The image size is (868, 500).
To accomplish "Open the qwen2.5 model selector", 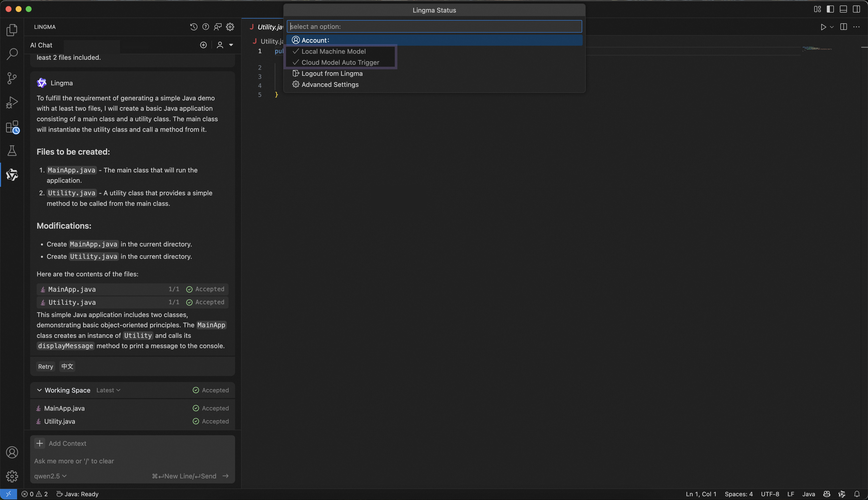I will tap(50, 476).
